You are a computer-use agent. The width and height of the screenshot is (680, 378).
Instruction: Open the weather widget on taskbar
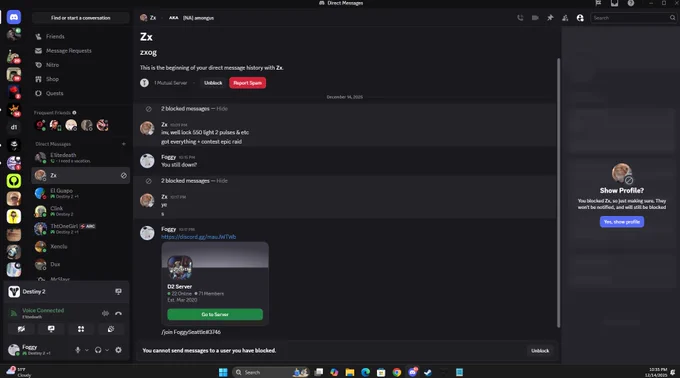point(18,372)
